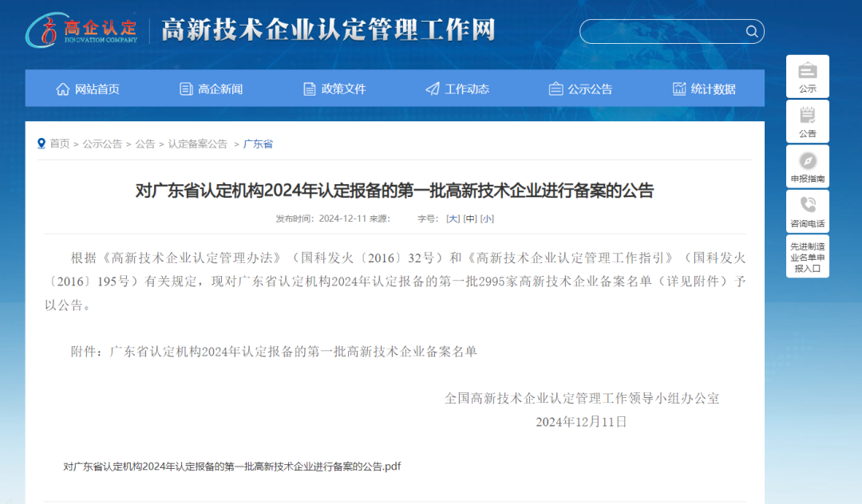Set font size to small [小]
This screenshot has width=862, height=504.
click(487, 219)
